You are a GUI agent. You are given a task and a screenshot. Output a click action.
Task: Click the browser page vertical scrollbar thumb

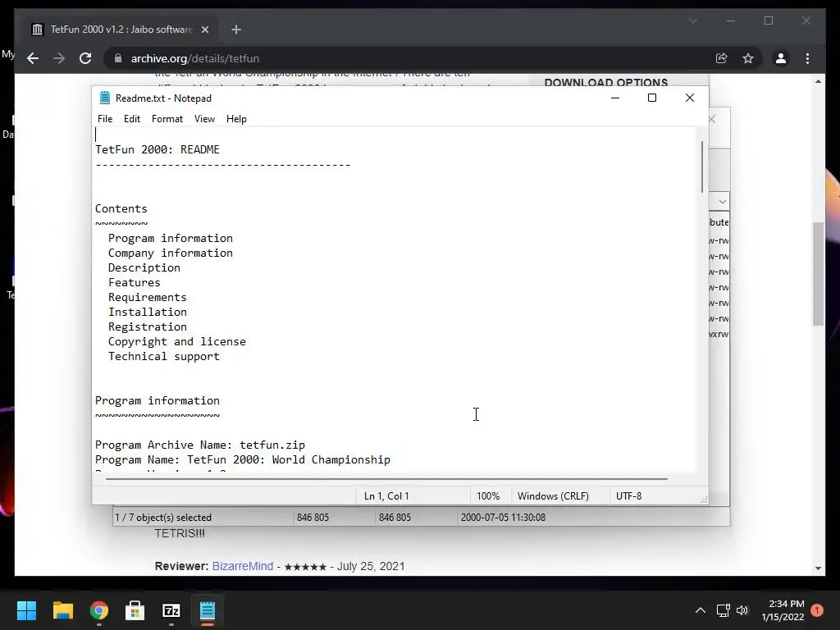click(818, 274)
